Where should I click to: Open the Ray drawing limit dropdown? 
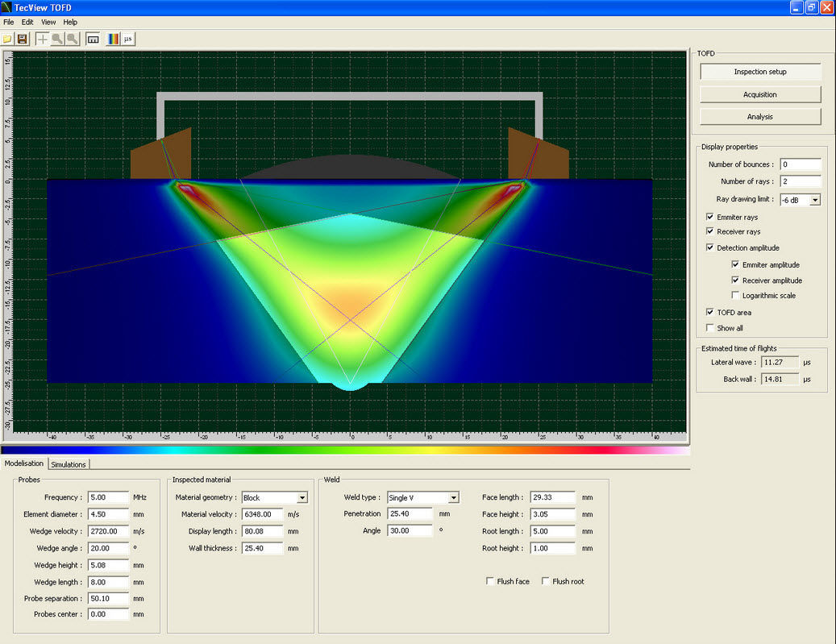815,200
